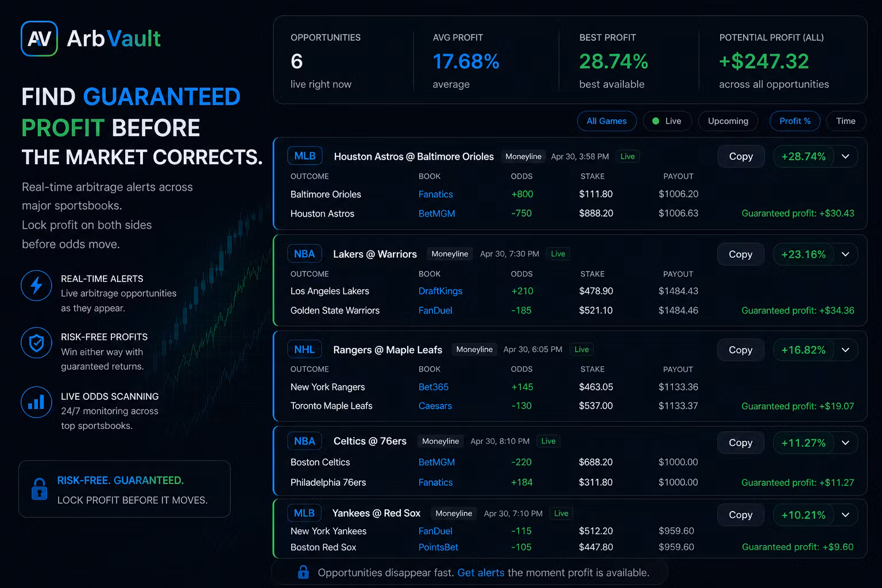Screen dimensions: 882x588
Task: Click the shield Risk-Free Profits icon
Action: click(36, 343)
